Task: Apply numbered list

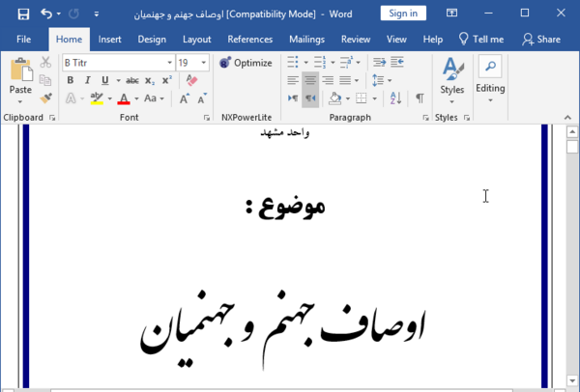Action: click(x=320, y=62)
